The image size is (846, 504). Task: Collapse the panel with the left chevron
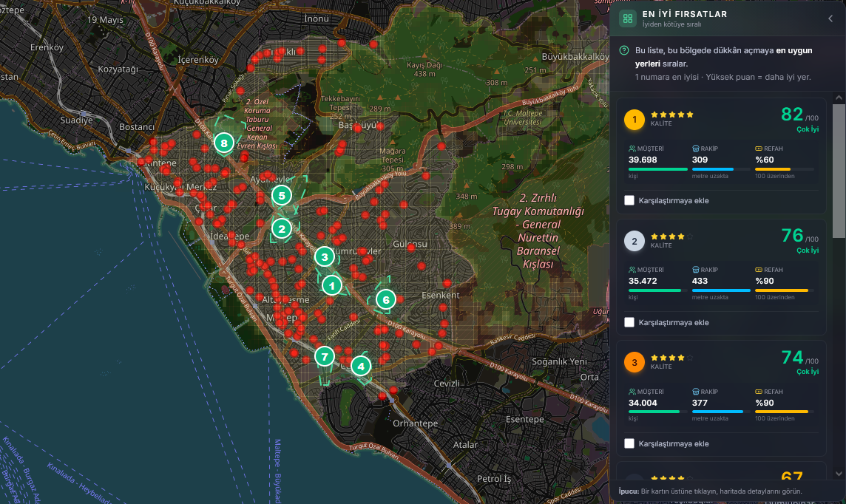pyautogui.click(x=830, y=18)
